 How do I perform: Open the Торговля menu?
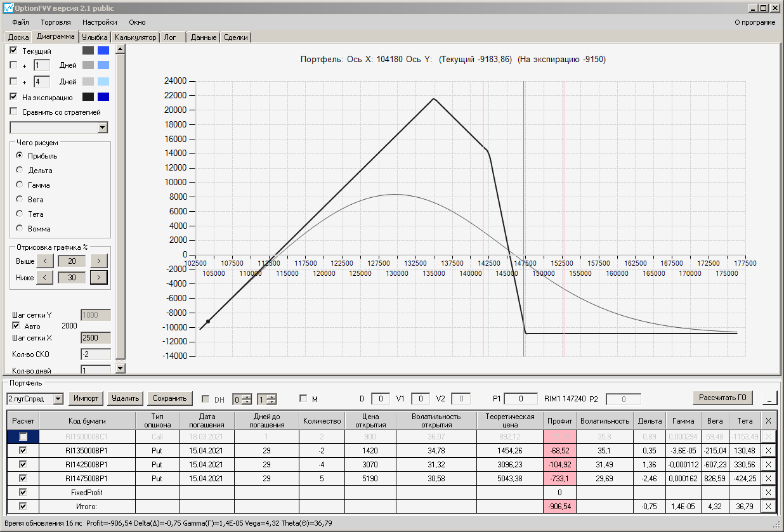[56, 22]
